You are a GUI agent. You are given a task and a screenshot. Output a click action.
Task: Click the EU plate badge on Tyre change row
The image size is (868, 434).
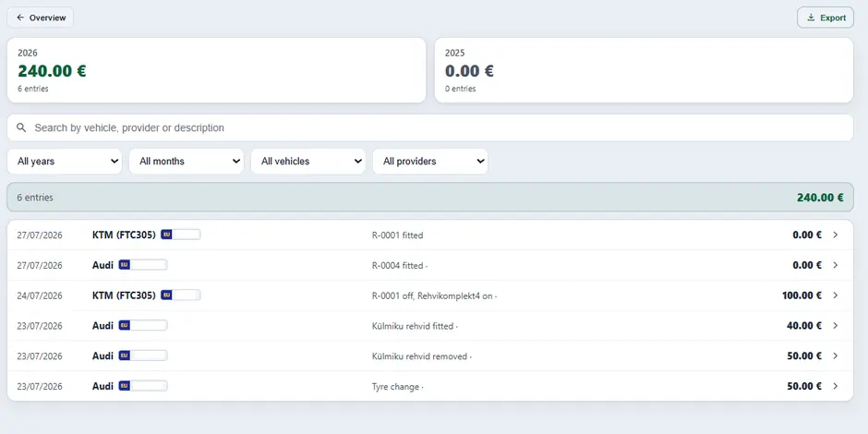pyautogui.click(x=143, y=386)
